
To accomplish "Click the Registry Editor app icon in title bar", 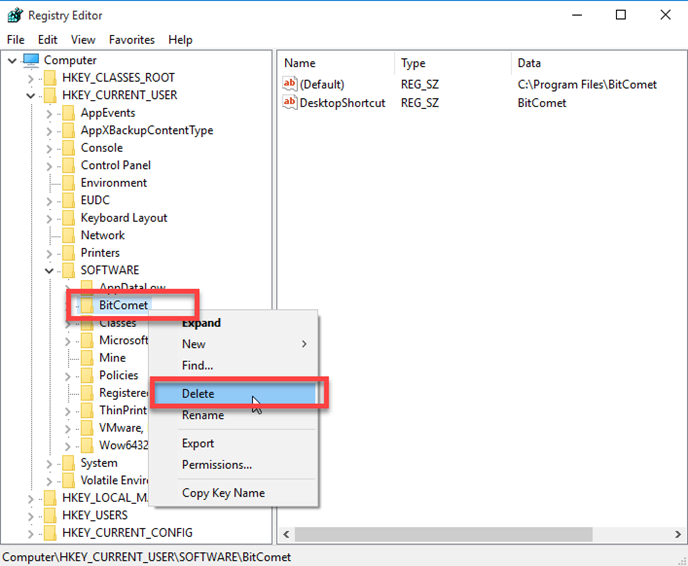I will pyautogui.click(x=15, y=15).
